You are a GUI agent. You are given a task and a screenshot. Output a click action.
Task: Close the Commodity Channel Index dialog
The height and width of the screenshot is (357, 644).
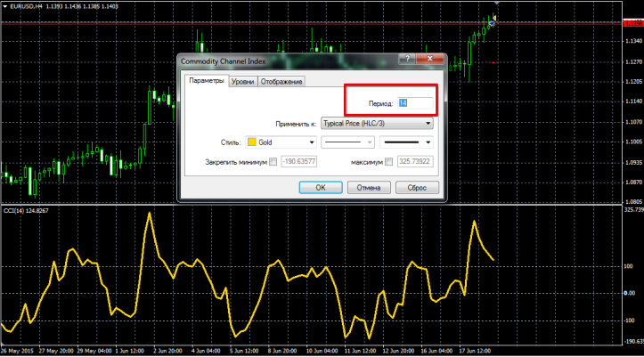[431, 61]
